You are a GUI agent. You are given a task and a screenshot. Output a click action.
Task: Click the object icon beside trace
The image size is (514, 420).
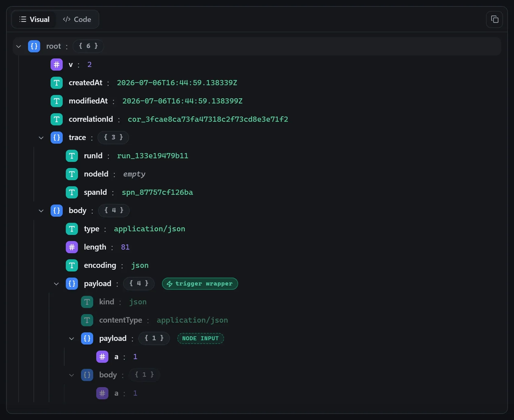(x=57, y=138)
